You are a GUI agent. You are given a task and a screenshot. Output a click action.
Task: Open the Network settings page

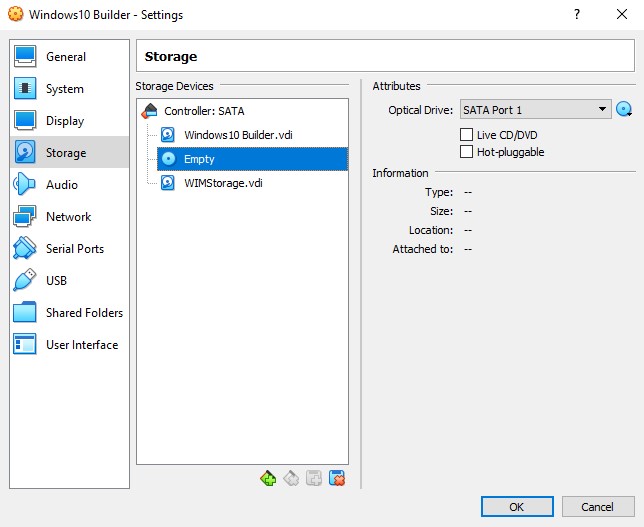point(69,216)
